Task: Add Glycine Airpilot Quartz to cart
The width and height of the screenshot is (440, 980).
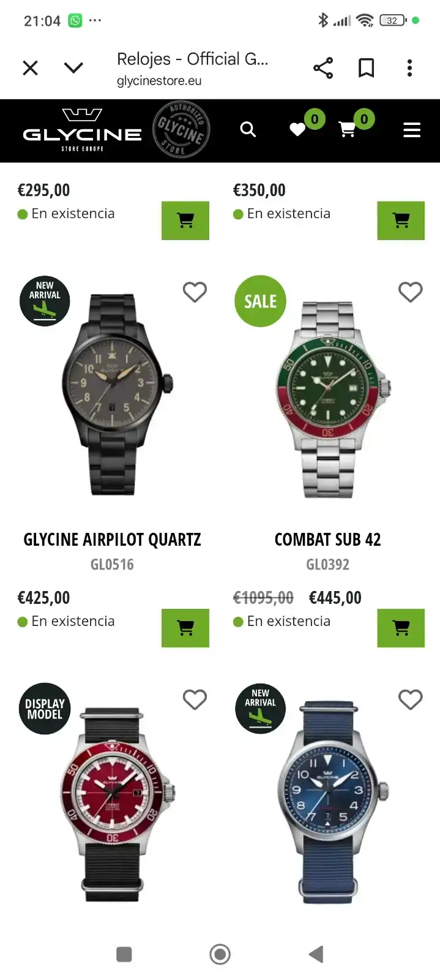Action: click(x=185, y=628)
